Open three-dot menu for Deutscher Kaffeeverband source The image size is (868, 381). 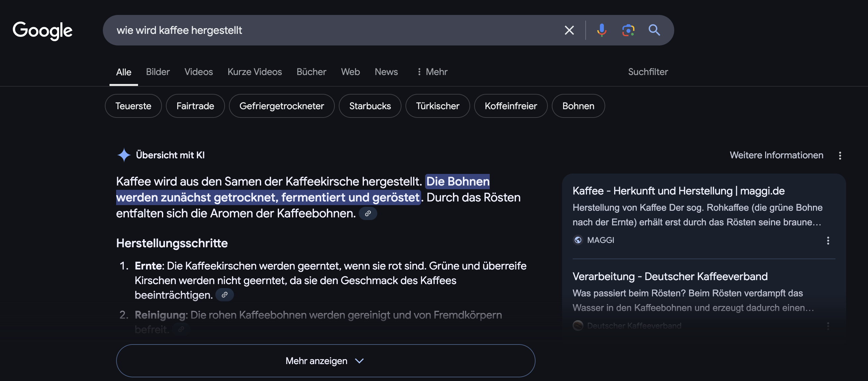(x=828, y=326)
